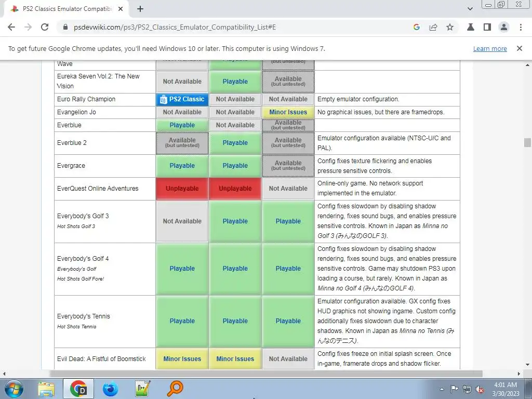Click the scroll down arrow button
The image size is (532, 399).
(527, 365)
